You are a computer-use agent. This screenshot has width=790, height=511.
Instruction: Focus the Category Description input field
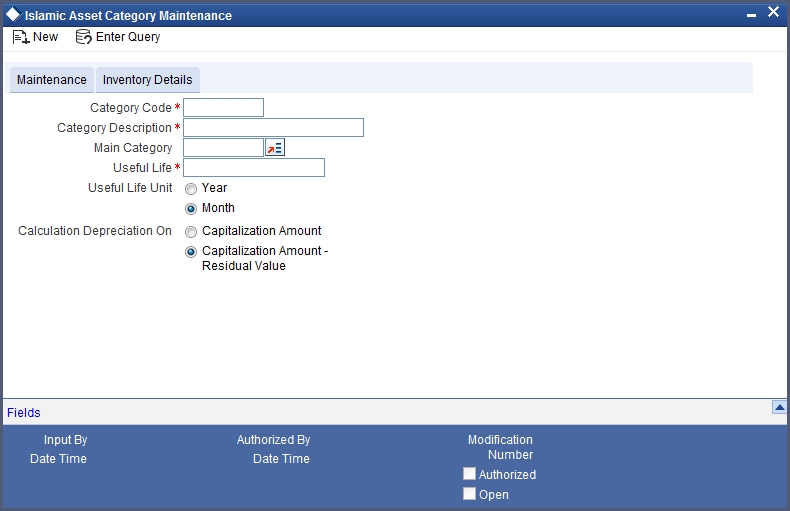[x=273, y=127]
